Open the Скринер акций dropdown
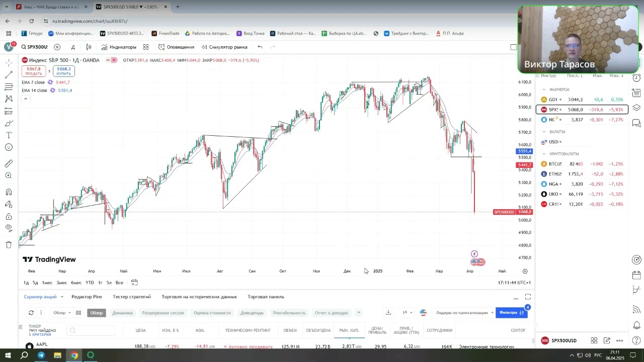644x362 pixels. 44,297
